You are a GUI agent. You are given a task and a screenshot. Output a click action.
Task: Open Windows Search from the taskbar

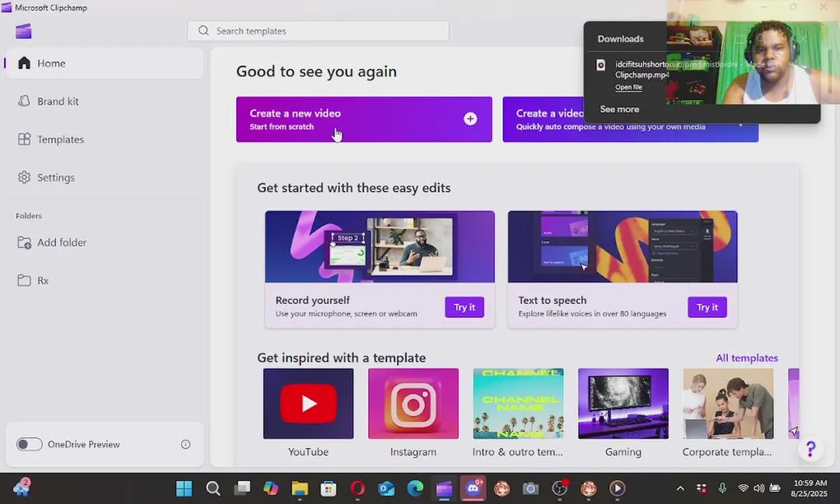click(x=213, y=489)
